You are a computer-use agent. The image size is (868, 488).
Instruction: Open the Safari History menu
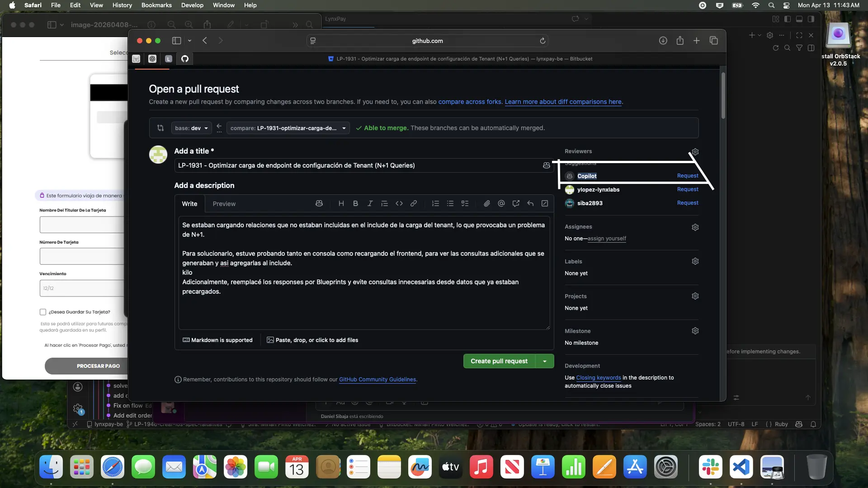click(x=122, y=5)
